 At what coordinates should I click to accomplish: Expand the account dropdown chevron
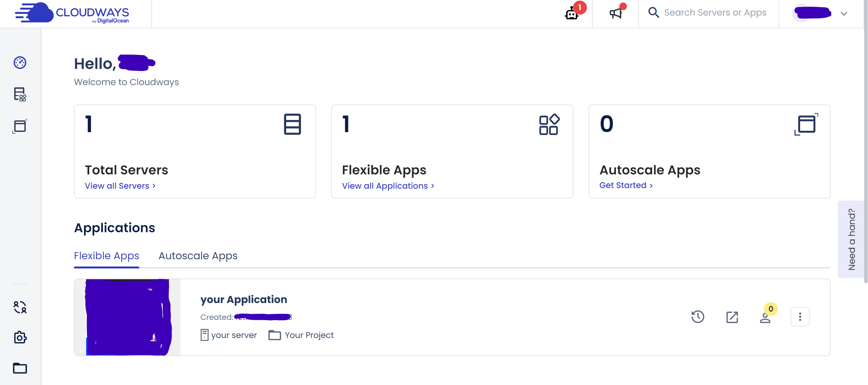pyautogui.click(x=844, y=14)
